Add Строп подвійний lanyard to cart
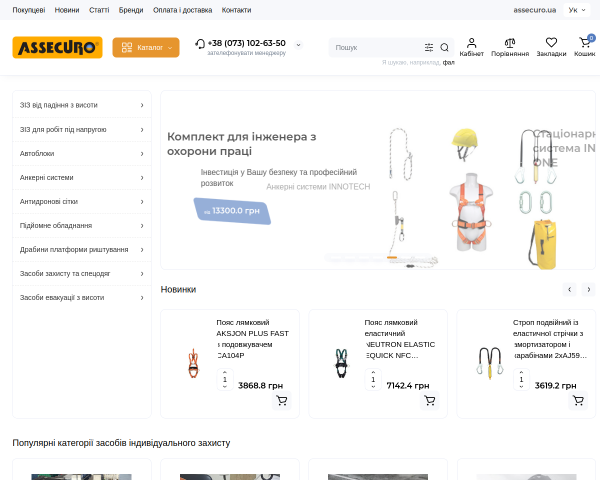Image resolution: width=600 pixels, height=480 pixels. point(578,400)
